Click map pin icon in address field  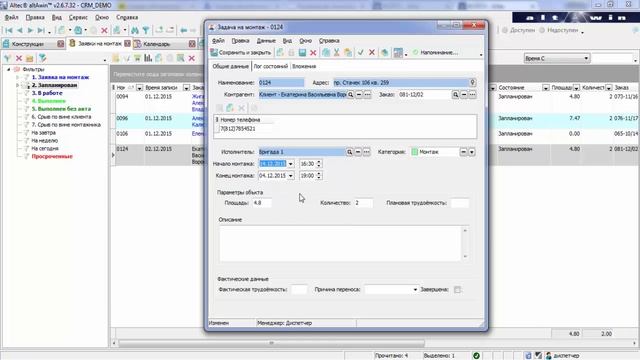[x=472, y=82]
